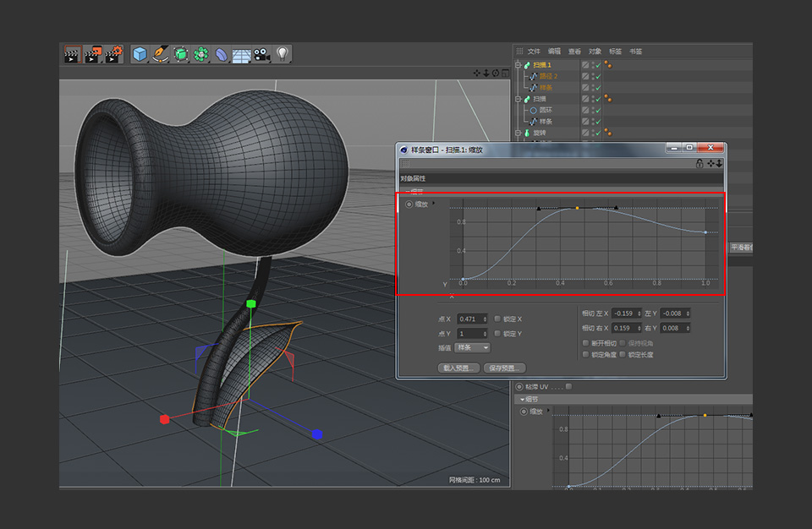
Task: Toggle visibility dots for 扫描 object
Action: [593, 99]
